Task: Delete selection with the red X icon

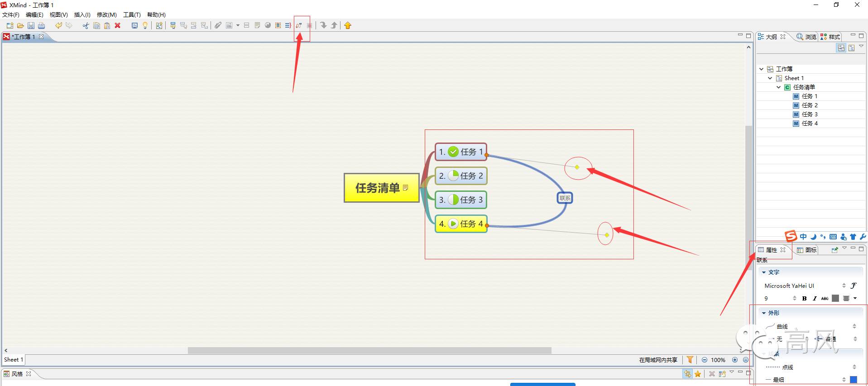Action: (117, 25)
